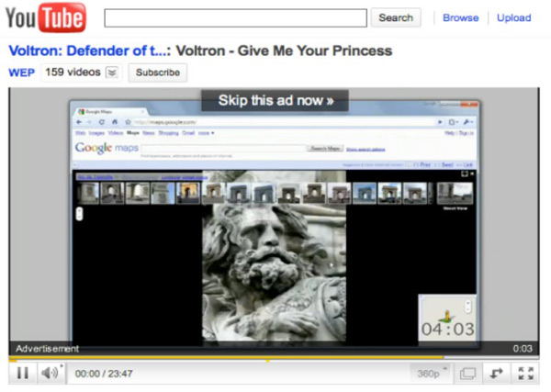Select the yellow-lit arch photo thumbnail
The width and height of the screenshot is (551, 392).
point(188,193)
